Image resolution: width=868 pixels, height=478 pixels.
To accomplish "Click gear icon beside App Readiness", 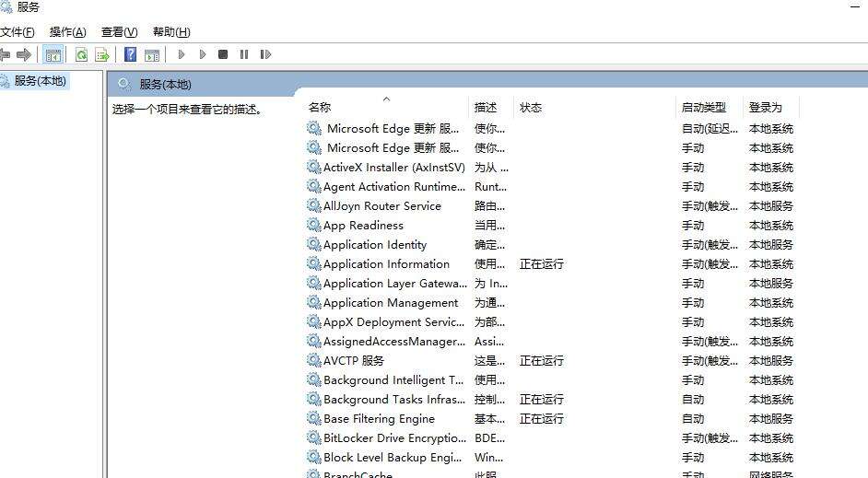I will (x=314, y=225).
